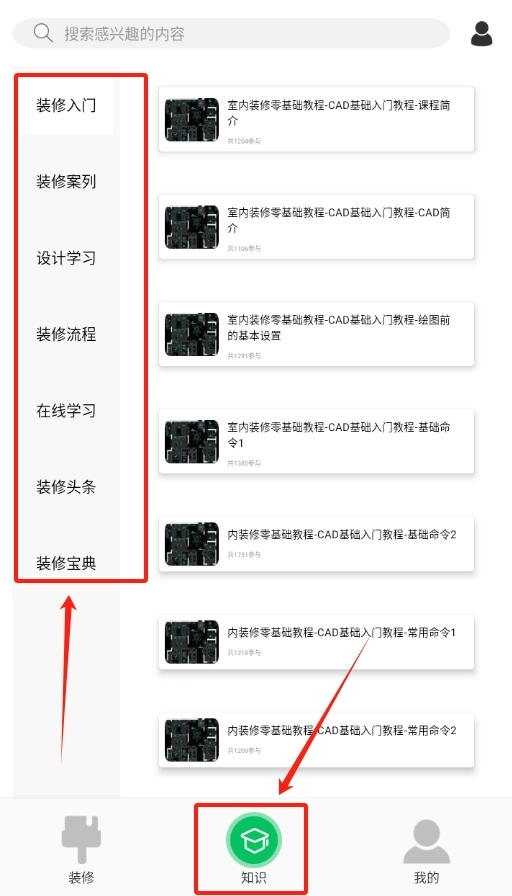512x896 pixels.
Task: Open the 装修头条 category
Action: click(66, 488)
